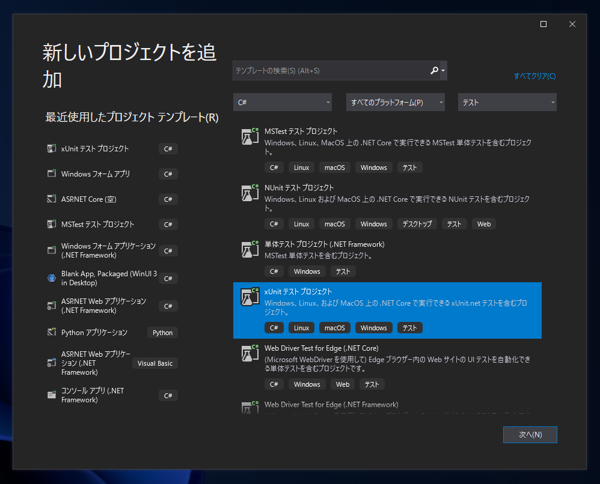Select the NUnit テスト プロジェクト template icon

(x=250, y=193)
